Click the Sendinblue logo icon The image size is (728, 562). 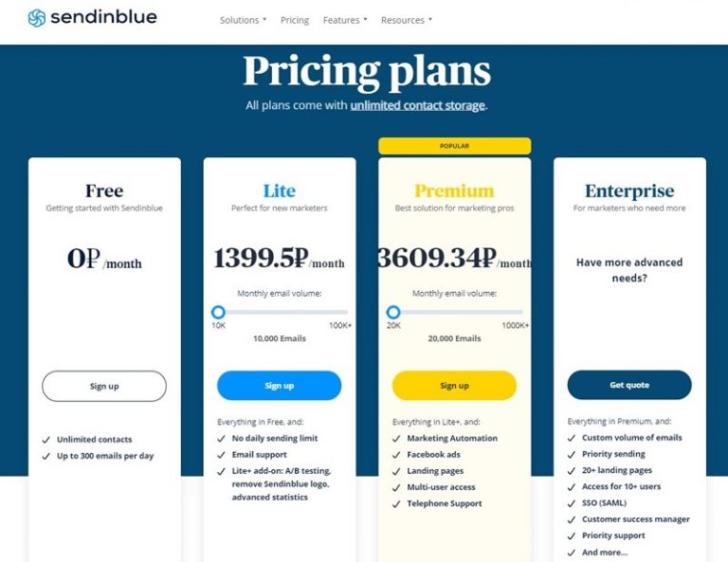pyautogui.click(x=37, y=18)
